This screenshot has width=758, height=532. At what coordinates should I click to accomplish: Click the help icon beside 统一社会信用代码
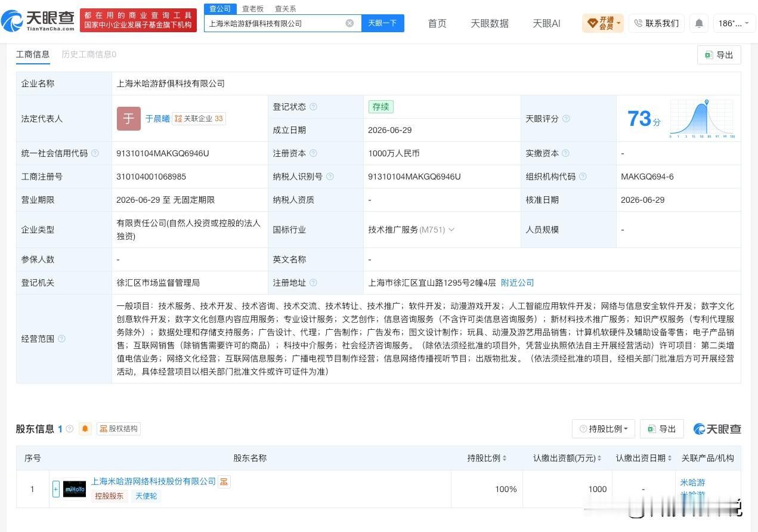click(x=95, y=153)
